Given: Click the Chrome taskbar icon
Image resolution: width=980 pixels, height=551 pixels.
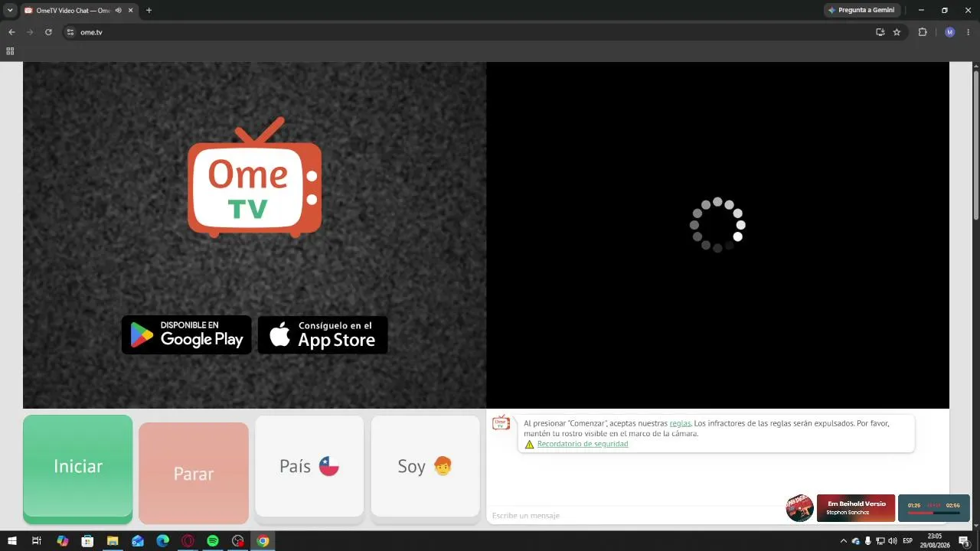Looking at the screenshot, I should [x=263, y=541].
